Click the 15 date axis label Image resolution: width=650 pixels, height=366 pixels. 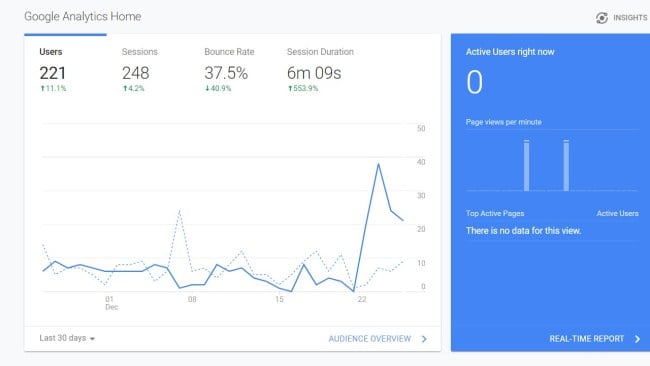[279, 299]
